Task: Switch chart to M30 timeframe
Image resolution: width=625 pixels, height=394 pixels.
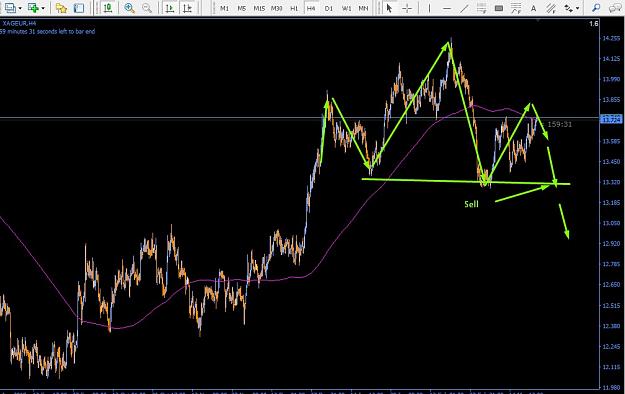Action: [x=277, y=8]
